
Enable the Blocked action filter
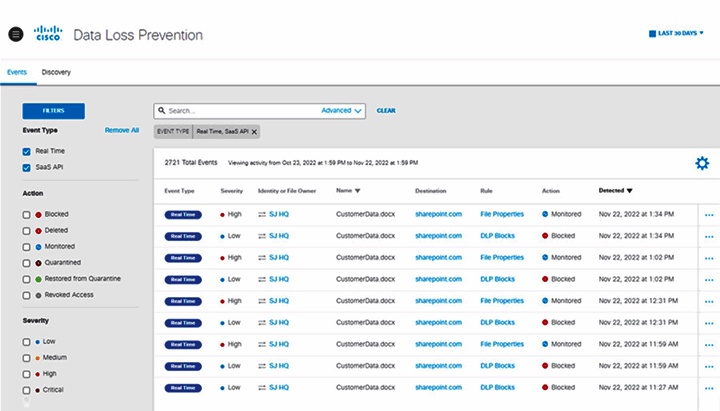[27, 214]
